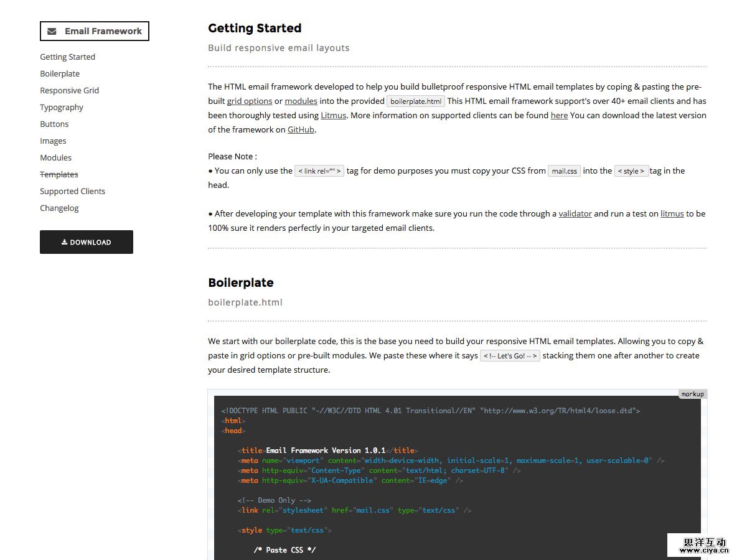Open the Changelog sidebar link
Image resolution: width=747 pixels, height=560 pixels.
click(59, 208)
